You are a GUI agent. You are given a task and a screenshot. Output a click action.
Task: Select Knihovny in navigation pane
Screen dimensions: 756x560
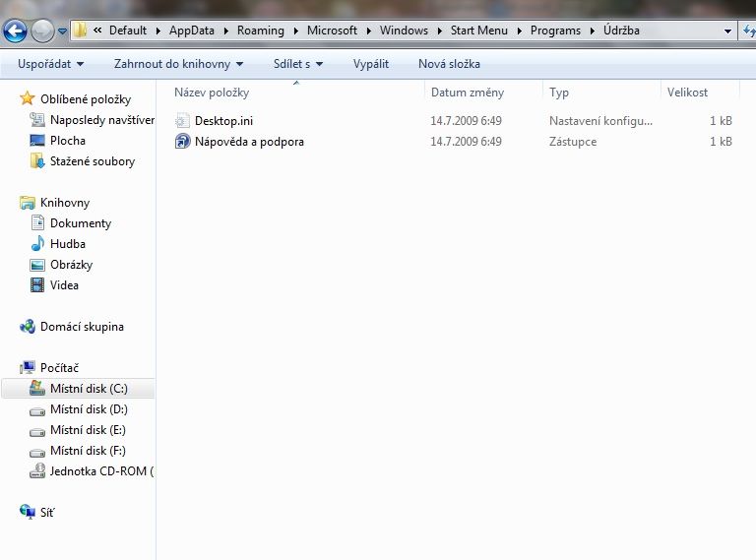coord(65,203)
